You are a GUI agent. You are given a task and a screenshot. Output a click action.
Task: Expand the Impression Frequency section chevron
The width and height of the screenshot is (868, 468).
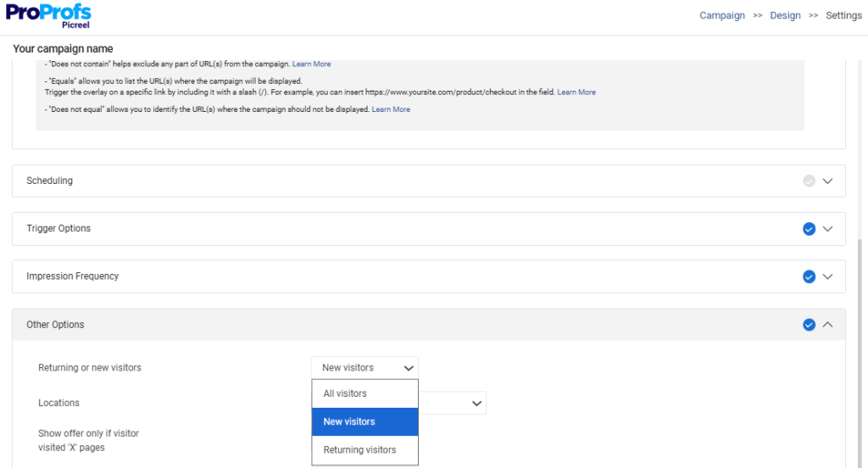click(828, 276)
